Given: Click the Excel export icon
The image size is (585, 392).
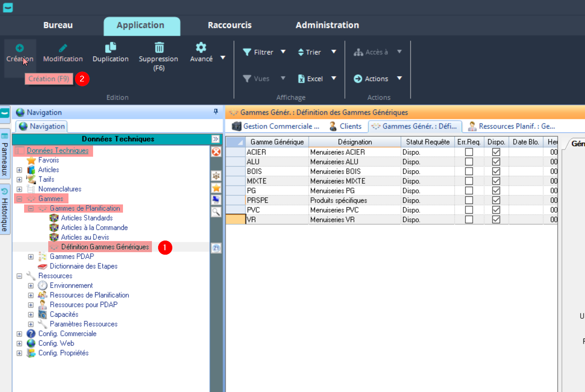Looking at the screenshot, I should click(301, 79).
